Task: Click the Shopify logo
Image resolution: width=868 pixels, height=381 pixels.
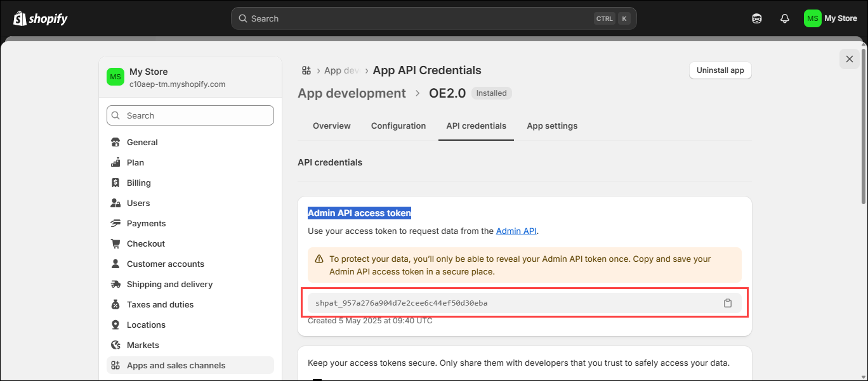Action: pos(41,18)
